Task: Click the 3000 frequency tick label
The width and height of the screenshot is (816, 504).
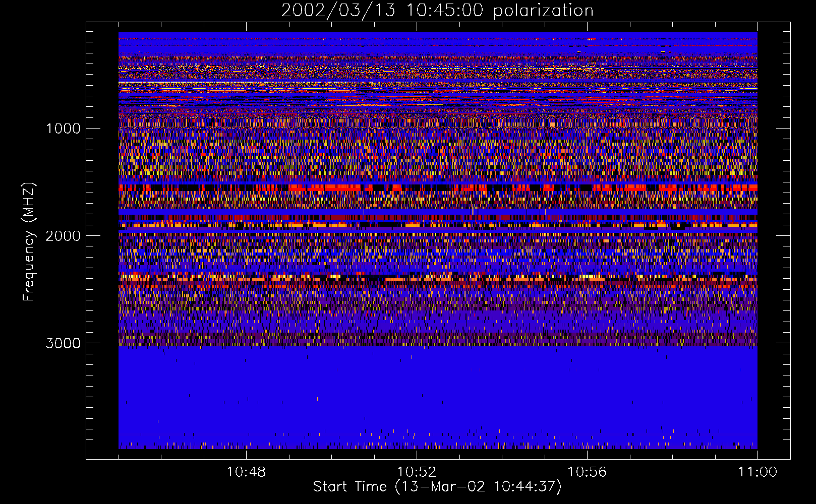Action: (63, 343)
